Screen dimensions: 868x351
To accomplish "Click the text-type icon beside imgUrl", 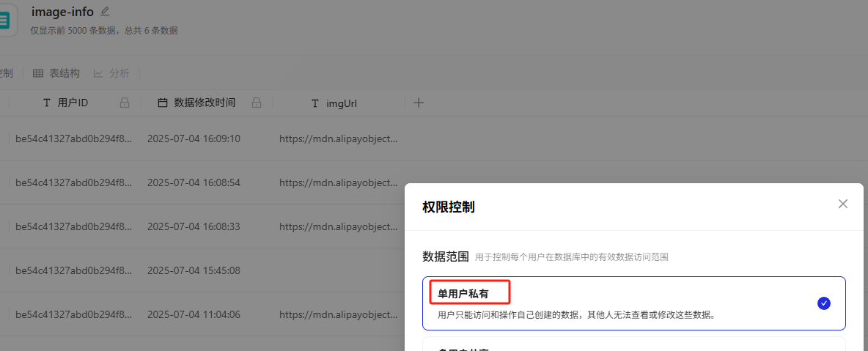I will click(315, 103).
